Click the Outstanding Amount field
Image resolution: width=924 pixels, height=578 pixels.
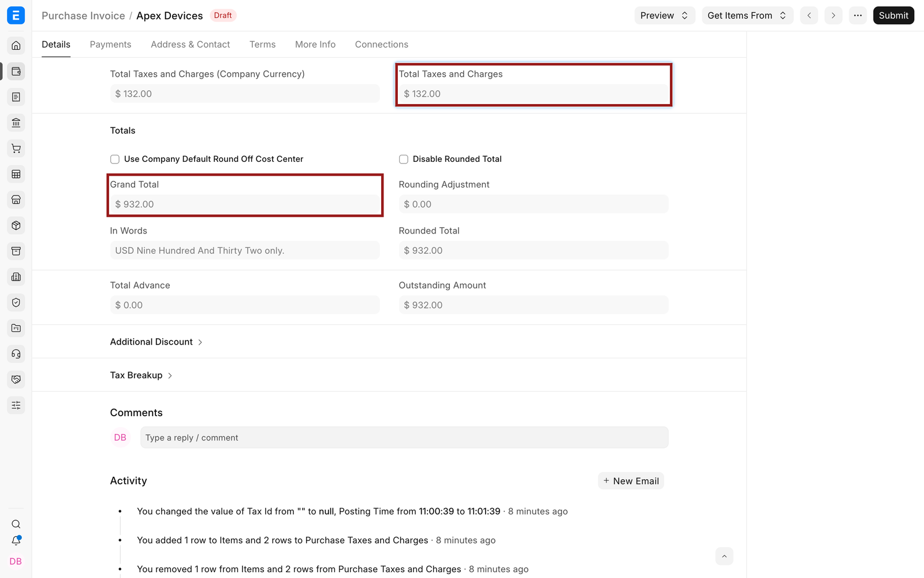coord(534,305)
